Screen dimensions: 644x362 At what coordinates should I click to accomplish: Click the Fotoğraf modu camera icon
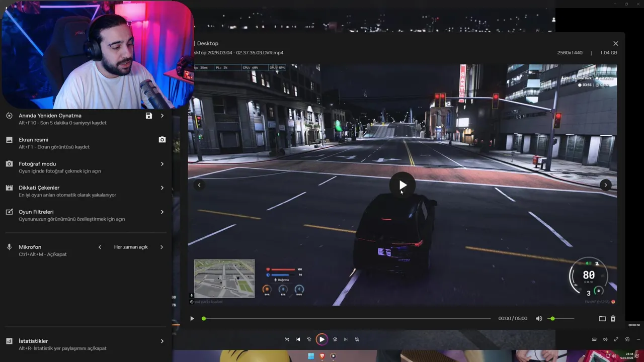[x=9, y=164]
